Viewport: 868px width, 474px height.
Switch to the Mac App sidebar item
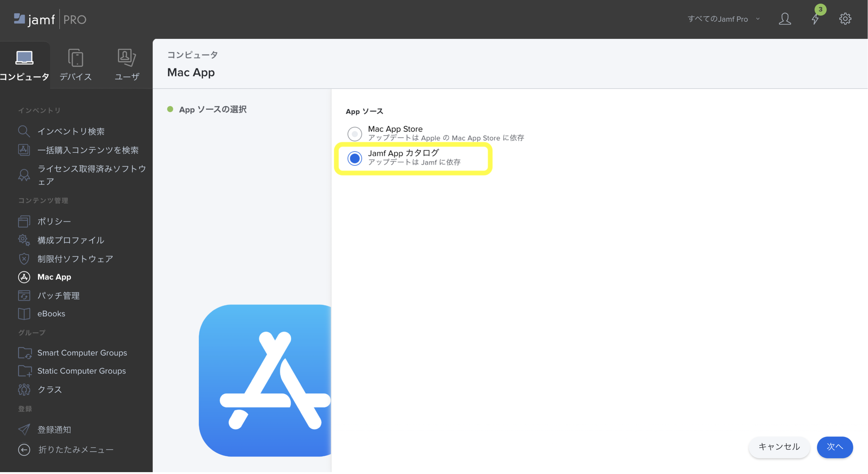(x=55, y=277)
